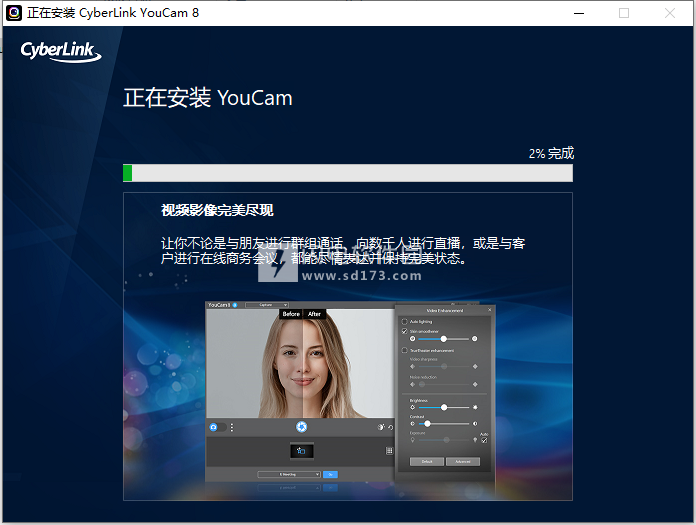
Task: Click the promotional description paragraph text
Action: click(343, 250)
